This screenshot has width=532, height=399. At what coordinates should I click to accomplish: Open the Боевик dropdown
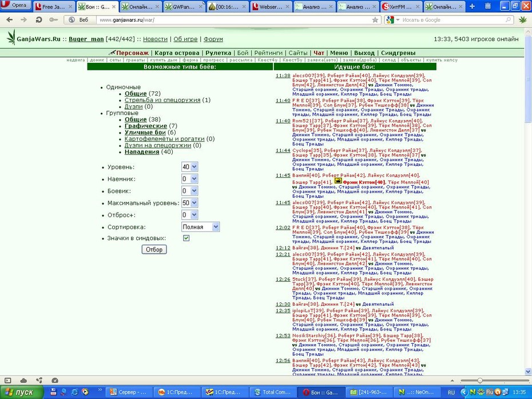[x=190, y=191]
